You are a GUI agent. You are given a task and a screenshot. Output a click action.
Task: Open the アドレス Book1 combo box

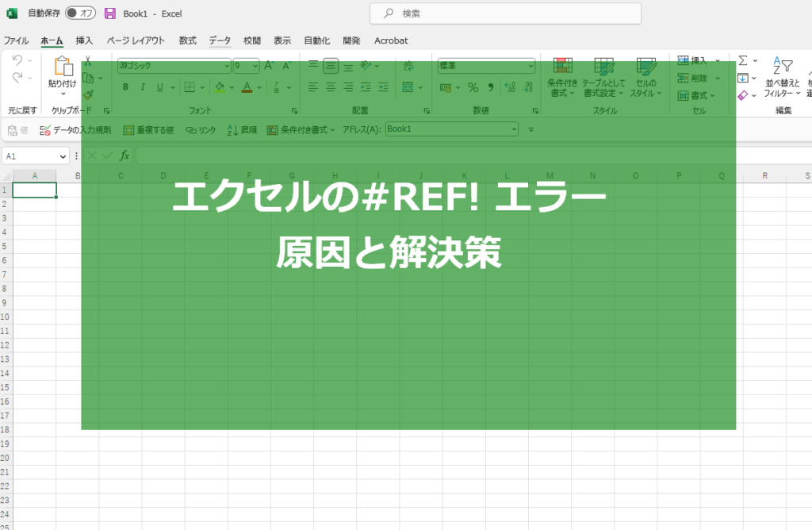click(x=451, y=129)
